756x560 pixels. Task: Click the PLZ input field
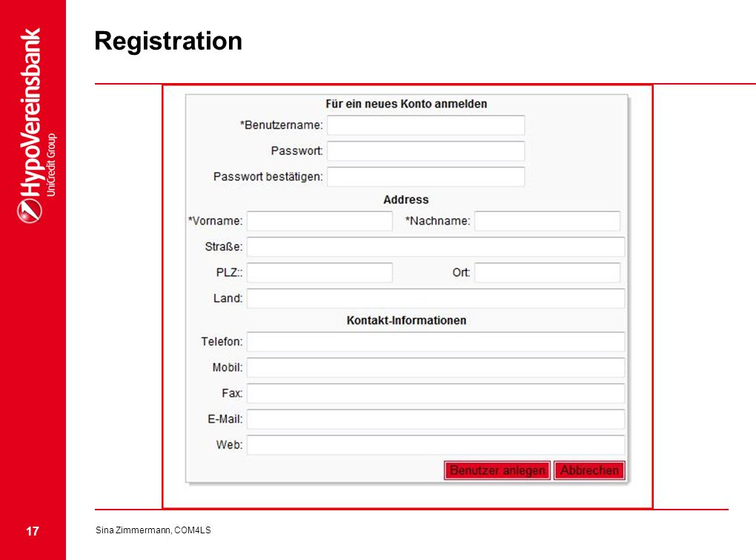coord(319,272)
